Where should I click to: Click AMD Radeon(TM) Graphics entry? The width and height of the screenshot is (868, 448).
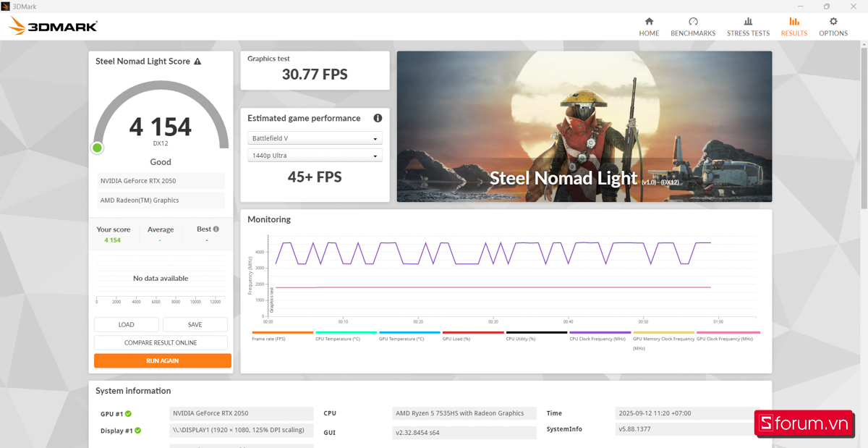pos(161,200)
